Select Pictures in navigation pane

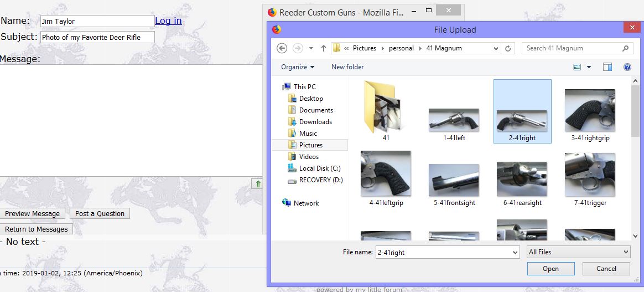310,145
